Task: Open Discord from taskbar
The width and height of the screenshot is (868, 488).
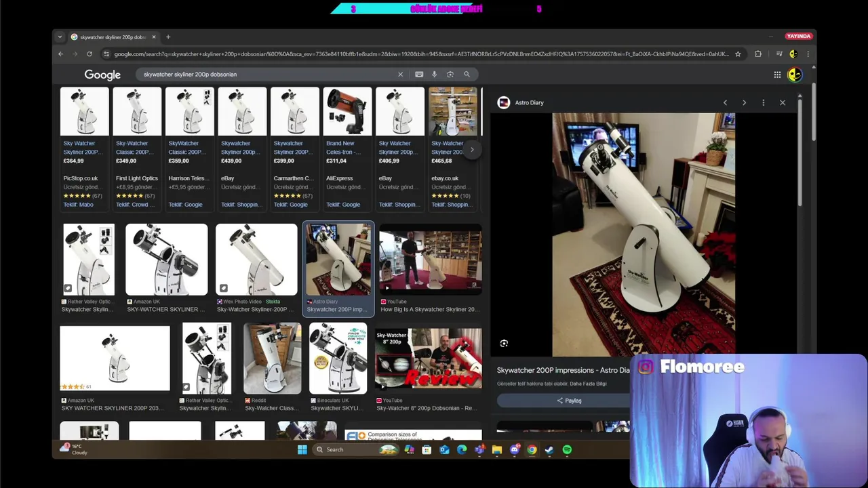Action: [515, 449]
